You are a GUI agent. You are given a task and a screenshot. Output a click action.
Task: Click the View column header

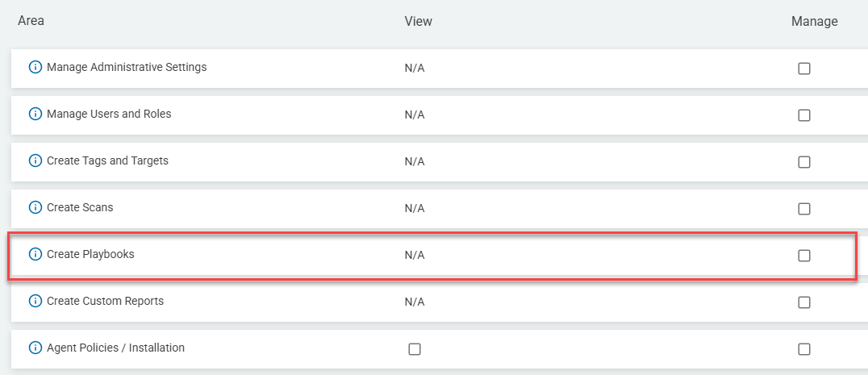(x=418, y=22)
